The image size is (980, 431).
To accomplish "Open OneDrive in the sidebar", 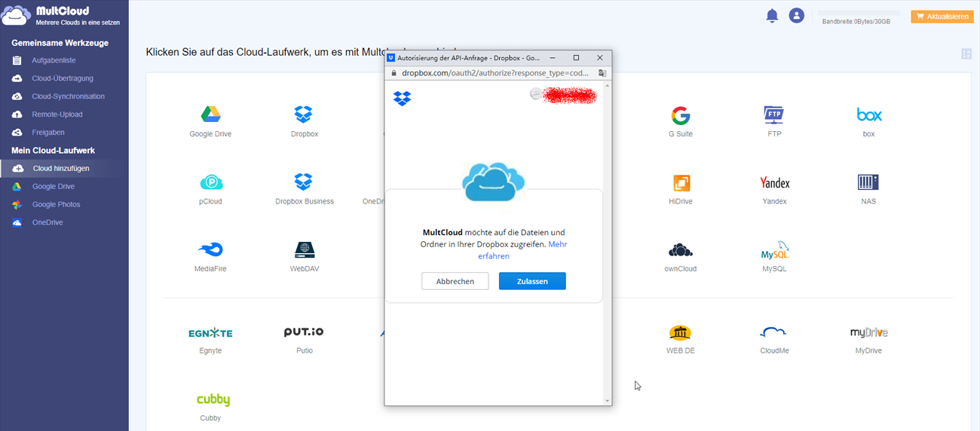I will pyautogui.click(x=47, y=223).
